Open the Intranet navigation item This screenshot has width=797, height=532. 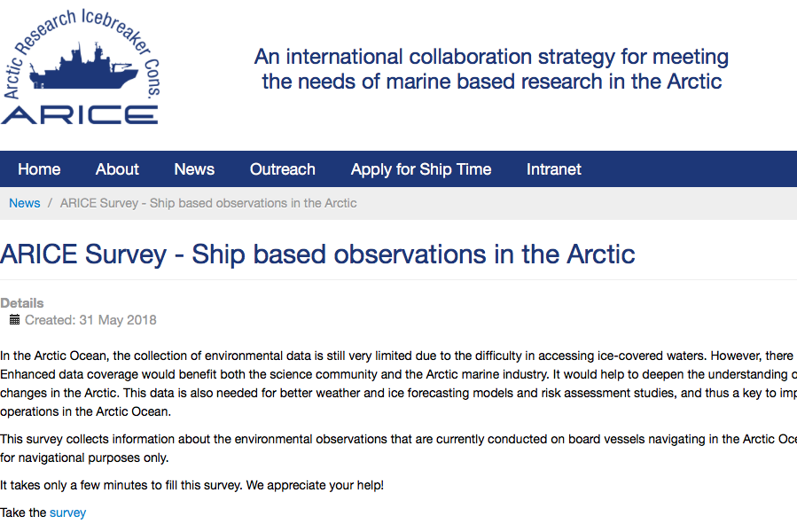pyautogui.click(x=553, y=168)
